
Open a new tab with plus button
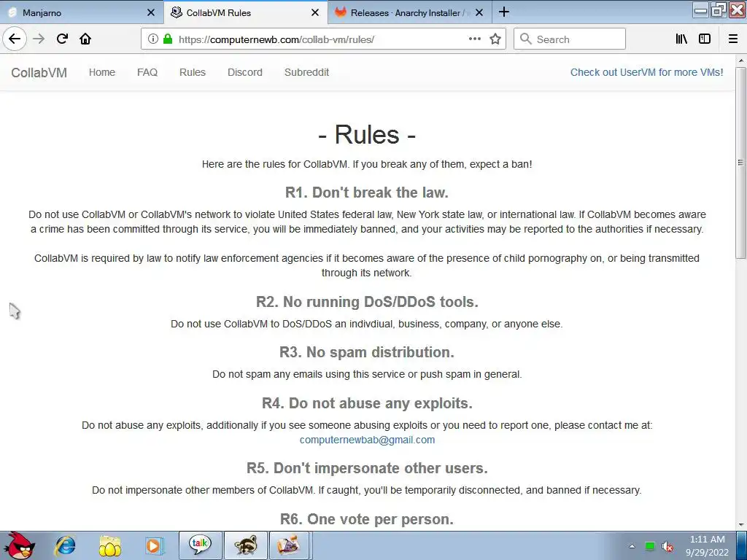pos(504,12)
